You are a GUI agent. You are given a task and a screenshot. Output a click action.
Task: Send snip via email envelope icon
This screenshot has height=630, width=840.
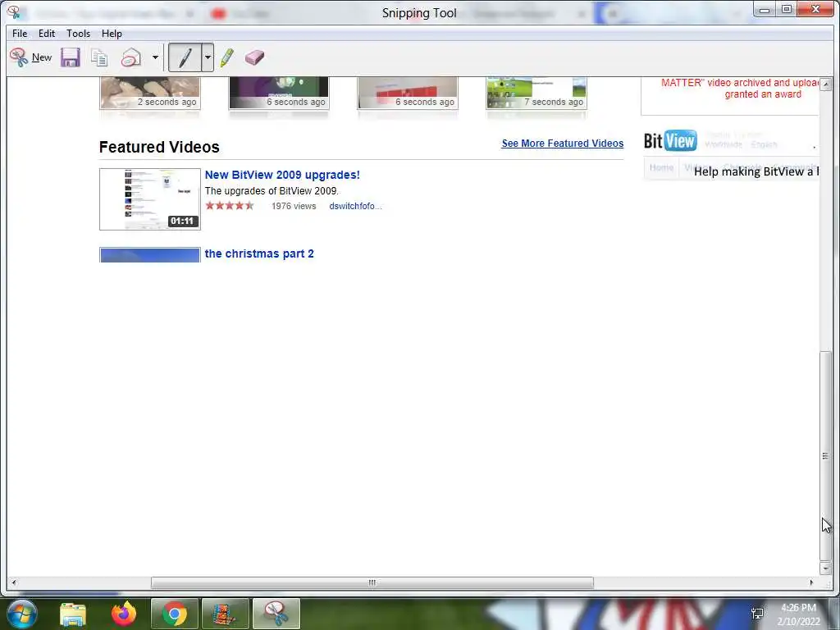pos(131,57)
